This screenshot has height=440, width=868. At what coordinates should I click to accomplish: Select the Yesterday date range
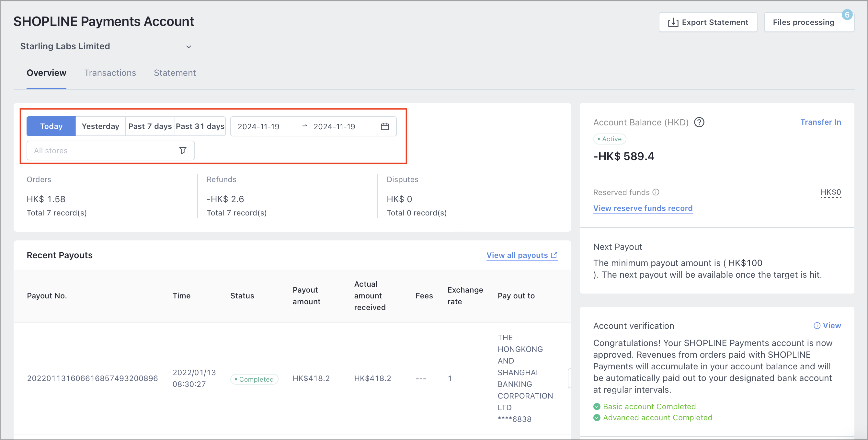pyautogui.click(x=100, y=126)
